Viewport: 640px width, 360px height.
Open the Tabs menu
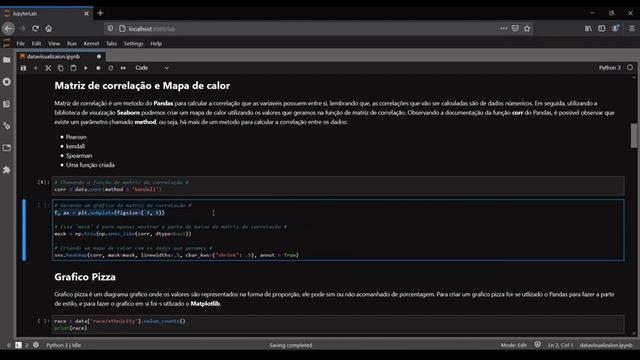pos(111,44)
